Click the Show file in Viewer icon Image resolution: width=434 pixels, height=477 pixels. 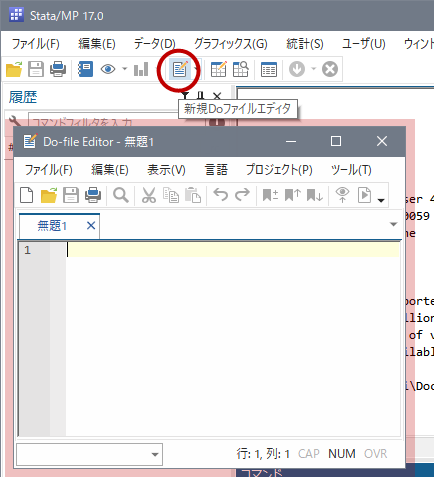pyautogui.click(x=342, y=195)
